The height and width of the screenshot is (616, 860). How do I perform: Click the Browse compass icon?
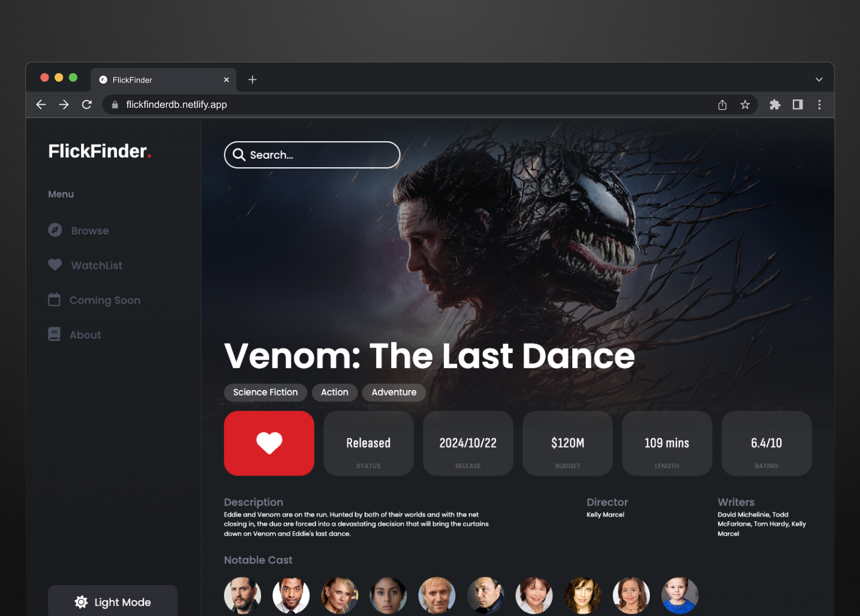tap(55, 230)
